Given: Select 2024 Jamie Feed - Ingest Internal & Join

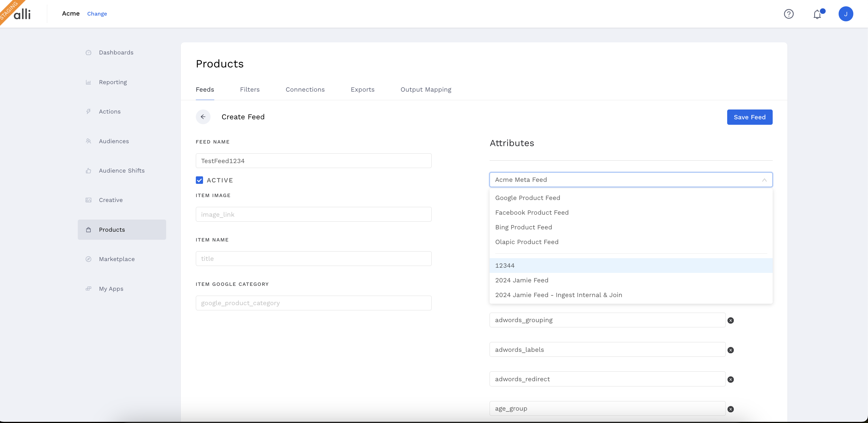Looking at the screenshot, I should click(630, 295).
